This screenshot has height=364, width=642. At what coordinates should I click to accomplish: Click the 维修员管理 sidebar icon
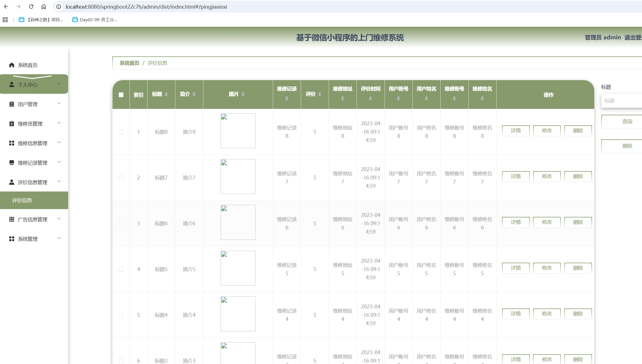pyautogui.click(x=11, y=124)
